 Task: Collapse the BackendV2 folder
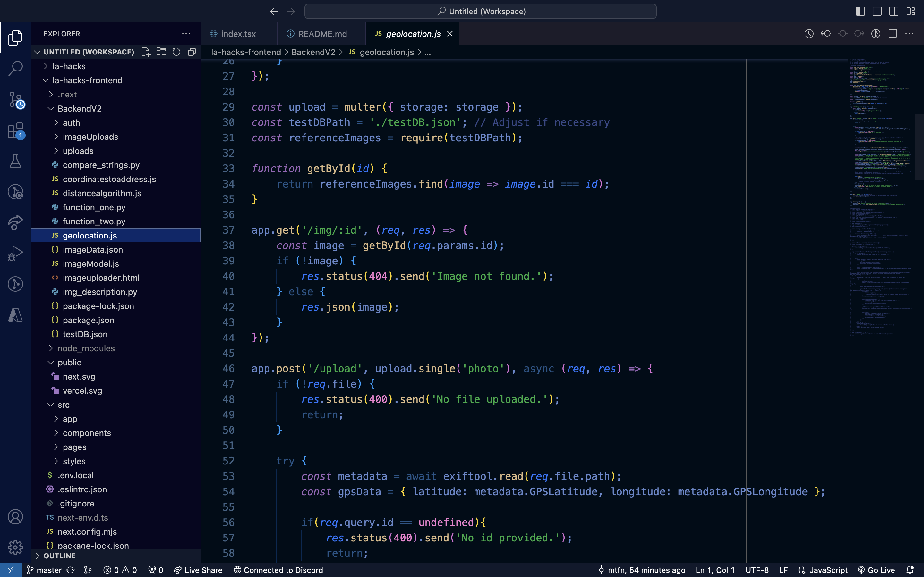pyautogui.click(x=80, y=109)
